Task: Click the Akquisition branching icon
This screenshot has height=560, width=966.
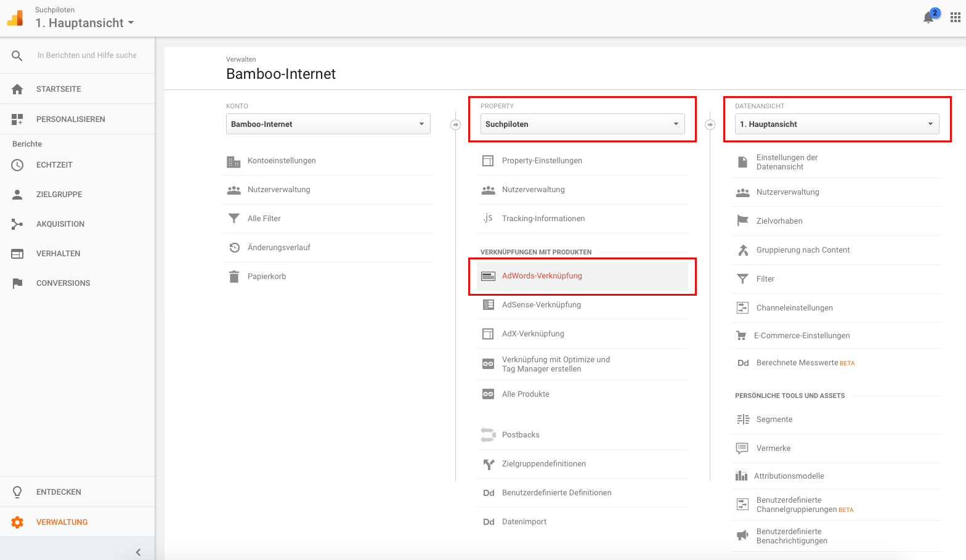Action: (17, 224)
